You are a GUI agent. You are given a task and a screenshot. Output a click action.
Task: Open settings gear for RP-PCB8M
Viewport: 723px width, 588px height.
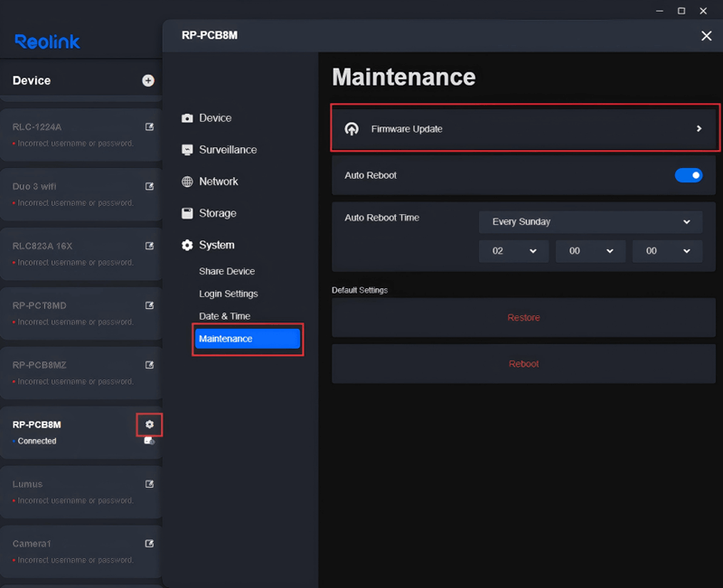click(149, 425)
